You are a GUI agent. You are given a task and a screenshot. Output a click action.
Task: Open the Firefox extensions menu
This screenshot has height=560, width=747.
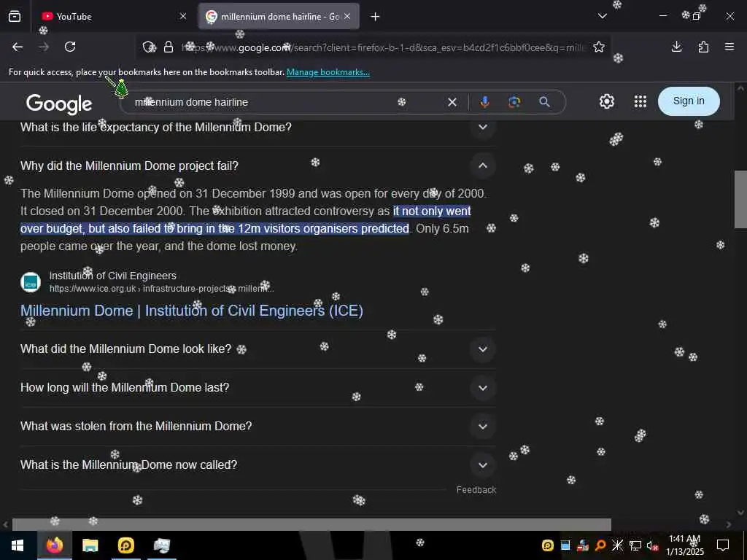pos(703,47)
